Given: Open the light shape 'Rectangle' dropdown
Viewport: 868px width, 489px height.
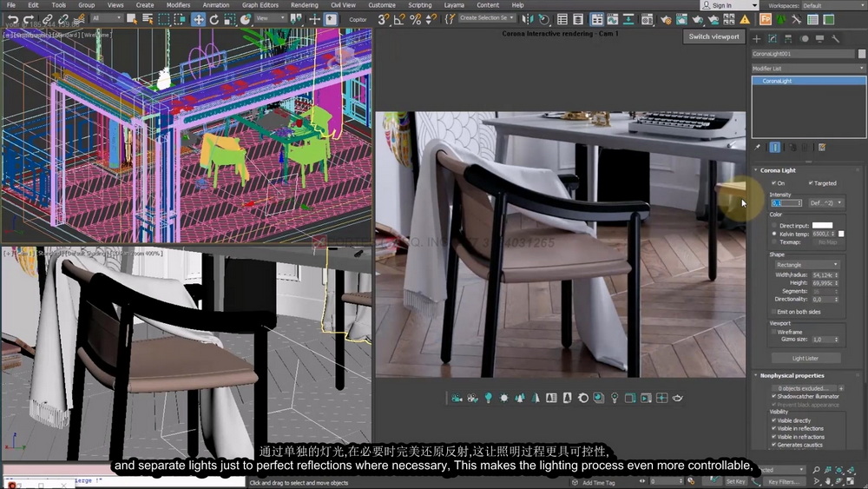Looking at the screenshot, I should pos(806,265).
